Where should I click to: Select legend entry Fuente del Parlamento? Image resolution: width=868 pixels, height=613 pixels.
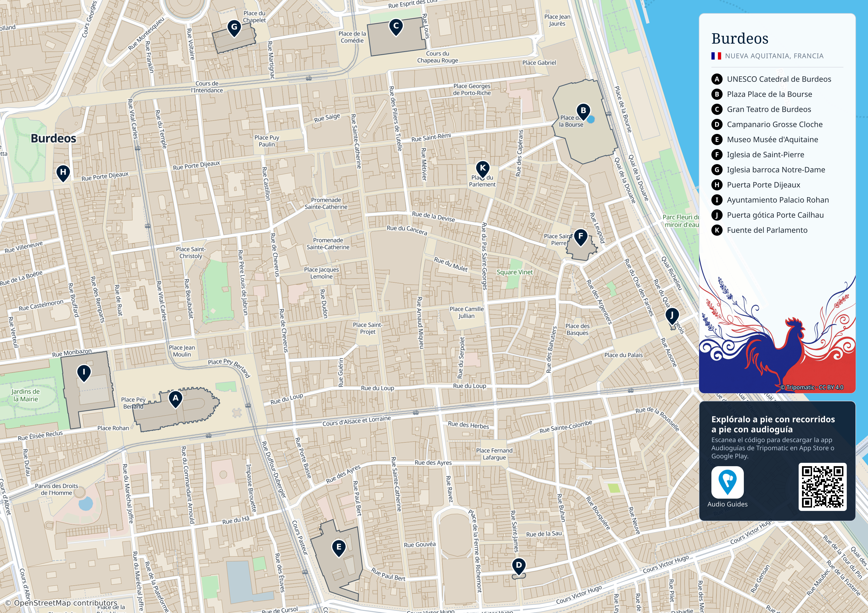(x=759, y=230)
